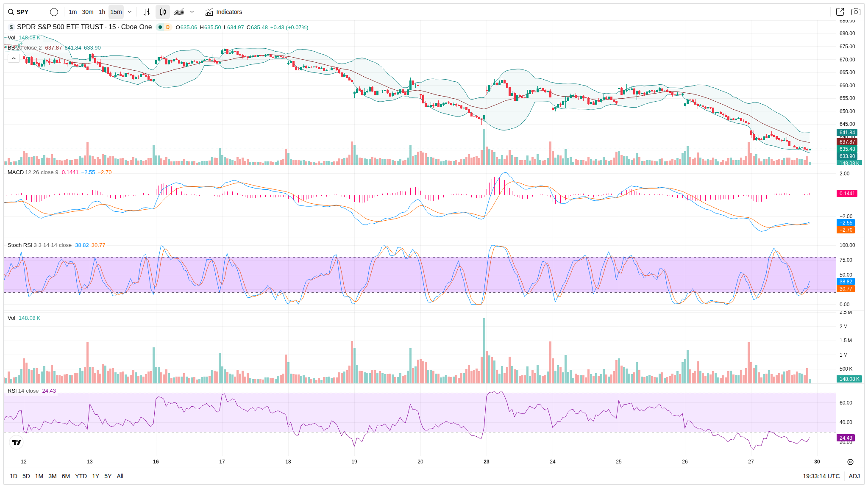Toggle the ADJ price adjustment

click(854, 476)
